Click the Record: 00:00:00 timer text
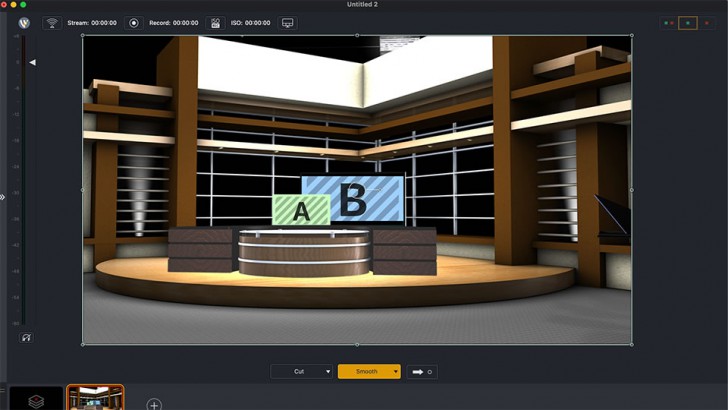The image size is (728, 410). coord(174,23)
